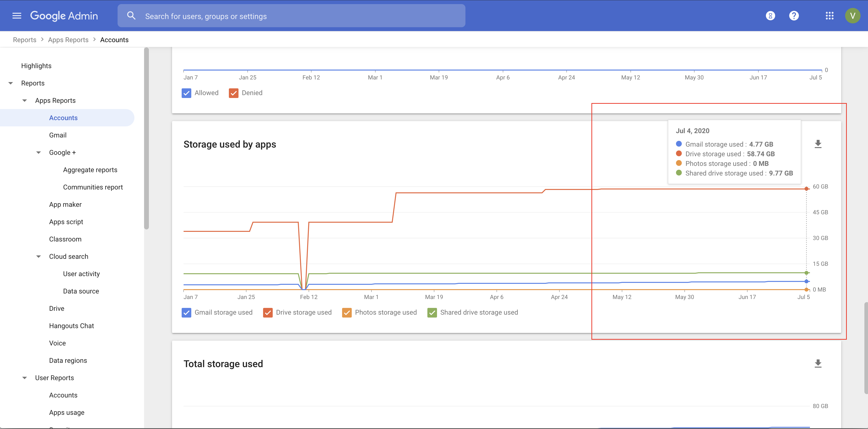Click Cloud search sidebar label
Image resolution: width=868 pixels, height=429 pixels.
69,257
